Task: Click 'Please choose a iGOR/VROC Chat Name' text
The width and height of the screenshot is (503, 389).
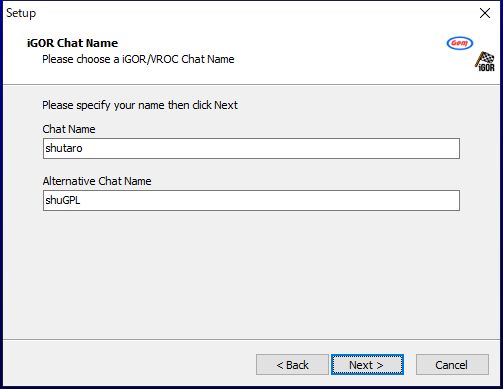Action: [x=138, y=59]
